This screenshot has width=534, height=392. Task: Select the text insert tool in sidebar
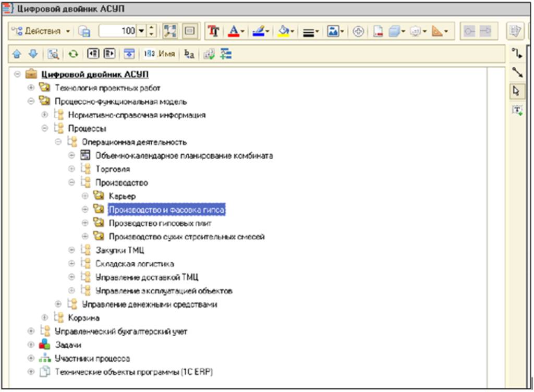[516, 109]
